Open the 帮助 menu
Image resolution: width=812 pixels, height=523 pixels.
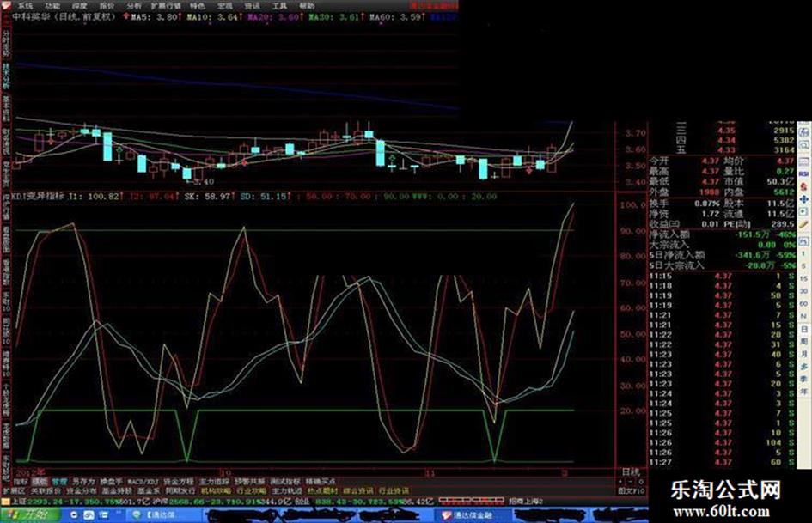pos(307,6)
